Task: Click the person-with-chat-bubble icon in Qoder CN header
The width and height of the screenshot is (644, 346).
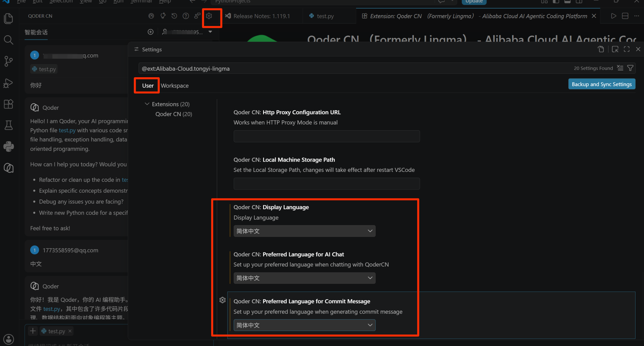Action: point(197,16)
